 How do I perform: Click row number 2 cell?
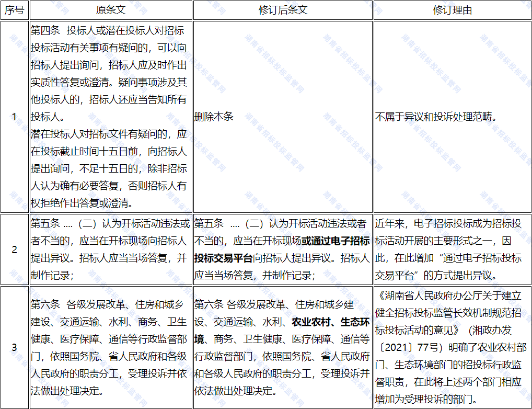click(14, 249)
